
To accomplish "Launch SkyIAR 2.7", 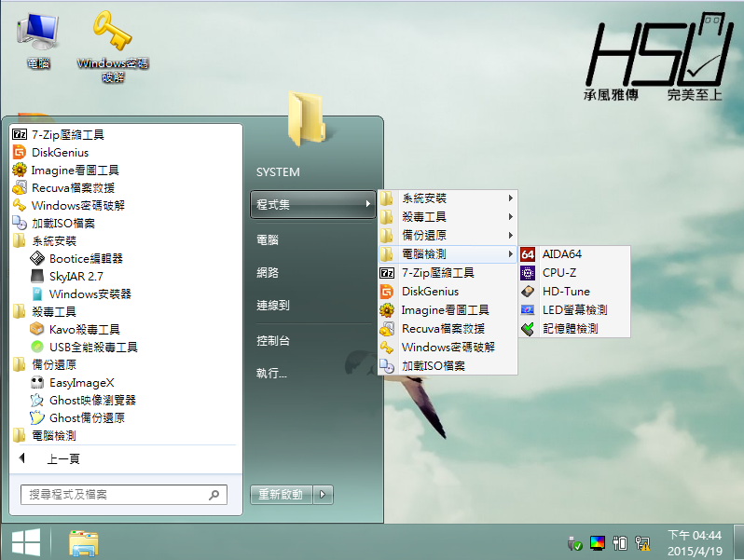I will pyautogui.click(x=126, y=276).
